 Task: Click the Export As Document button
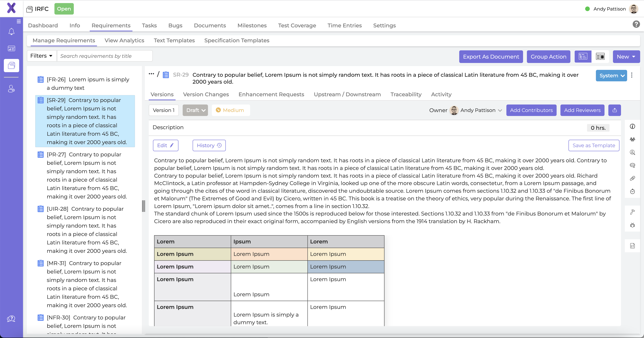pos(491,56)
